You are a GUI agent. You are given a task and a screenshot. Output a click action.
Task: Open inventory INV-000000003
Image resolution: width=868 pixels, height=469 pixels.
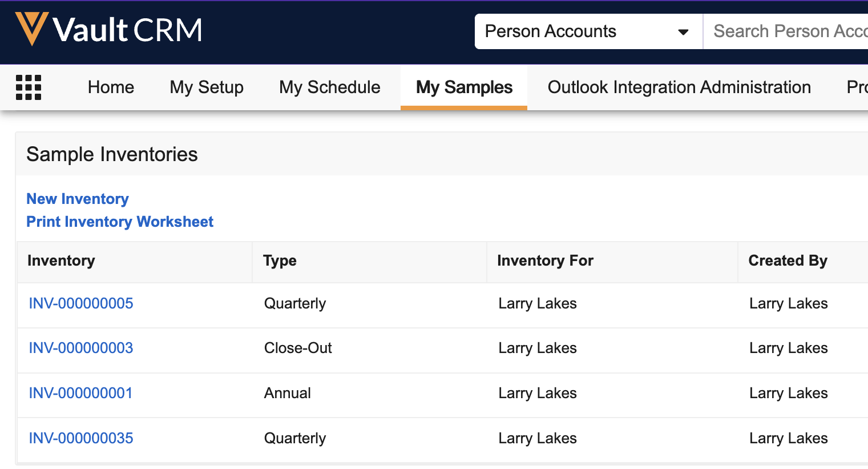coord(81,348)
